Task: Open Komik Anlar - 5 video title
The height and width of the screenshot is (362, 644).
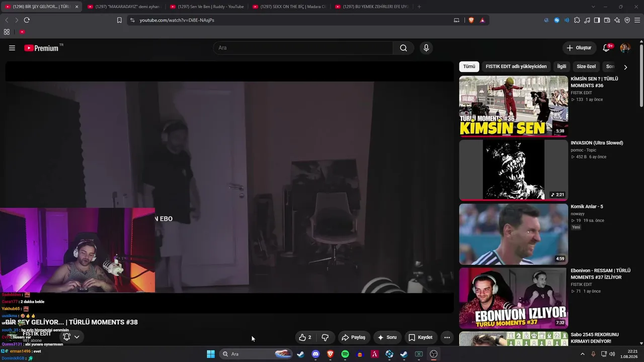Action: [587, 207]
